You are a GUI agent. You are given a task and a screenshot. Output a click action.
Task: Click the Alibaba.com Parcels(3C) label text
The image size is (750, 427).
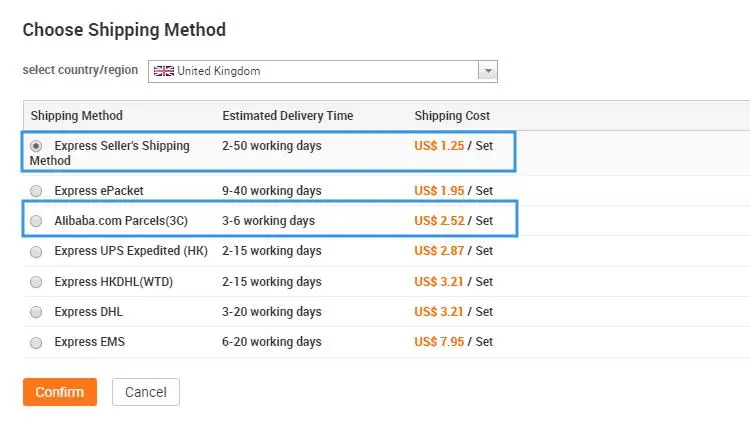(121, 221)
